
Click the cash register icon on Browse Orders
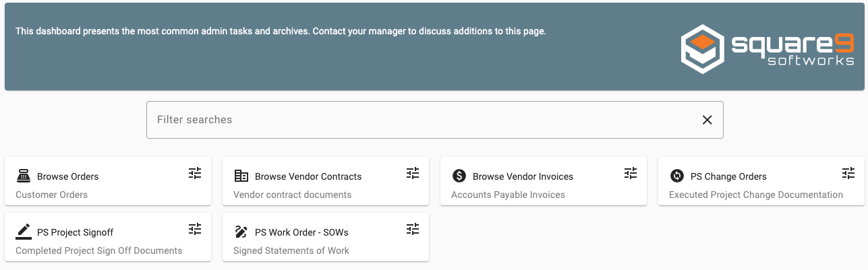tap(24, 176)
